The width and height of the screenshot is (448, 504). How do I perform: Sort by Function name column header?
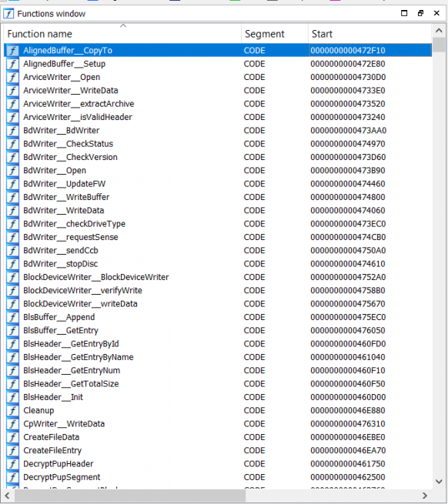[x=122, y=34]
